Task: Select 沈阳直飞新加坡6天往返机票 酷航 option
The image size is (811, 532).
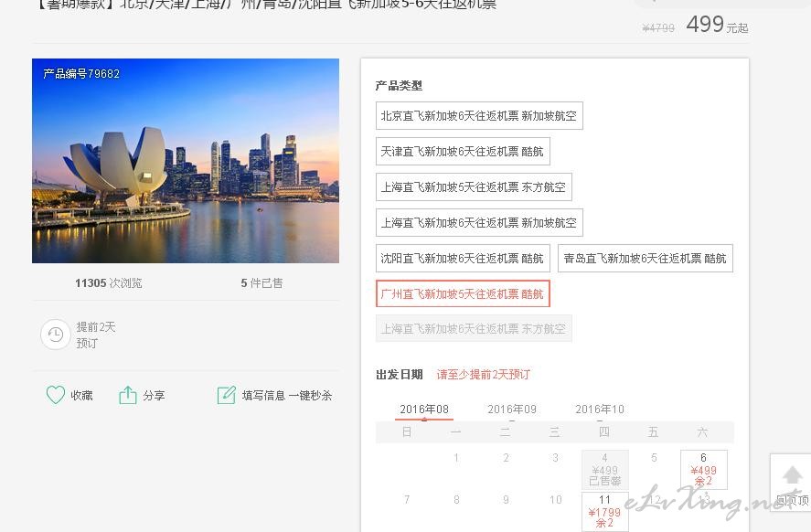Action: pos(463,259)
